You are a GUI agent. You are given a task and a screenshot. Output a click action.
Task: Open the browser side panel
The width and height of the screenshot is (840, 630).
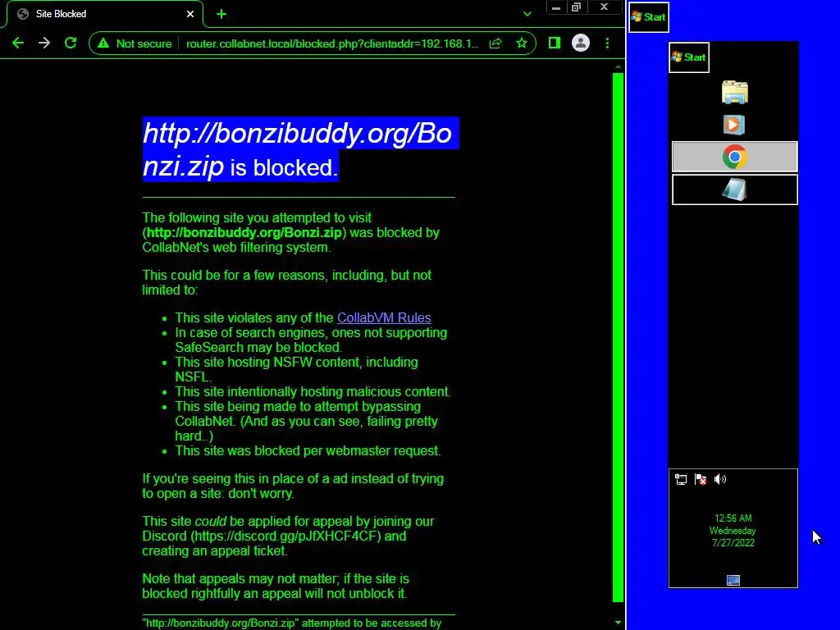[555, 43]
